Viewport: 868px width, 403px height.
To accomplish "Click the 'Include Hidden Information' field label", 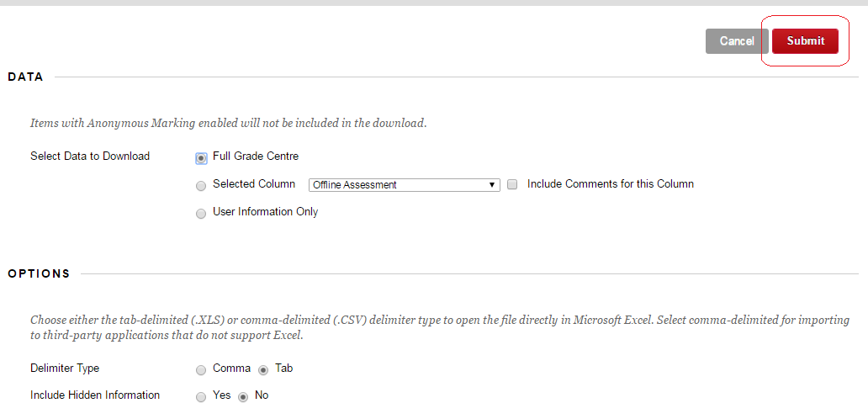I will [95, 395].
